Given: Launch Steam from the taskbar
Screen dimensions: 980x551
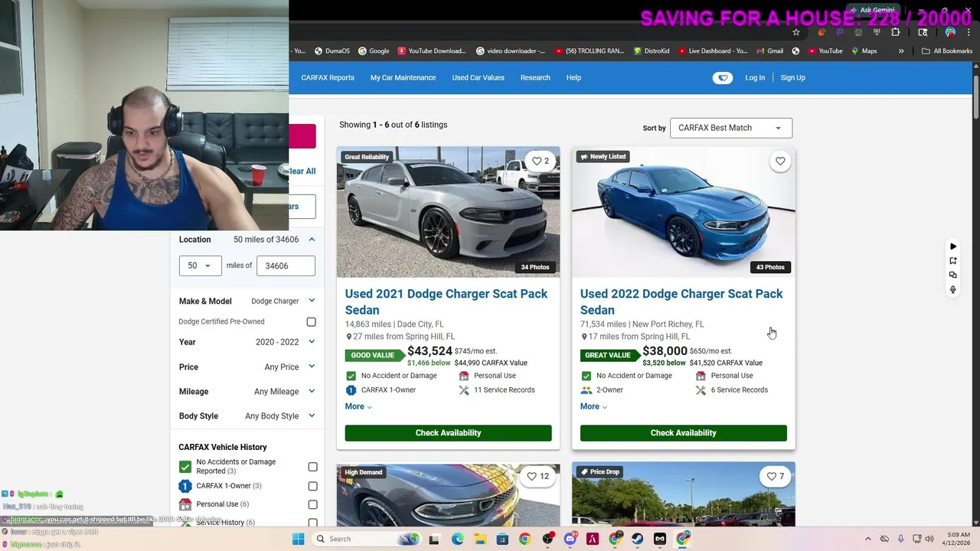Looking at the screenshot, I should point(637,539).
